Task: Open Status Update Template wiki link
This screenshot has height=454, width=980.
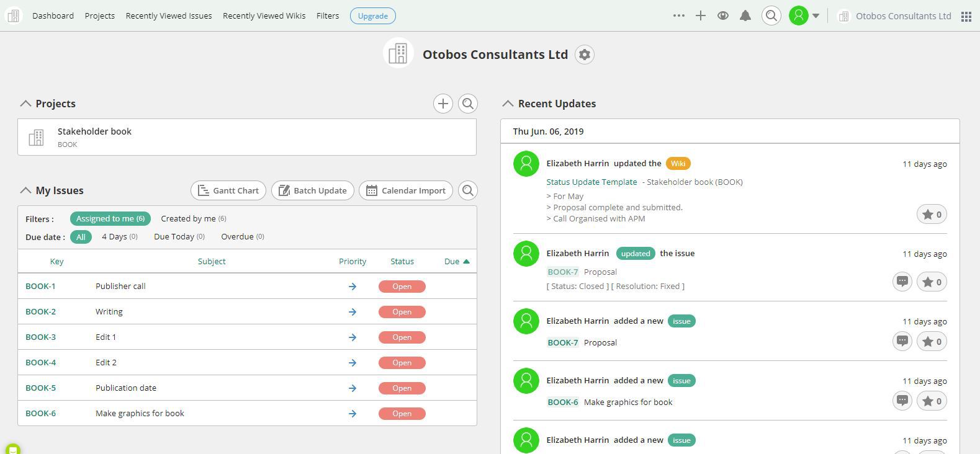Action: click(x=591, y=182)
